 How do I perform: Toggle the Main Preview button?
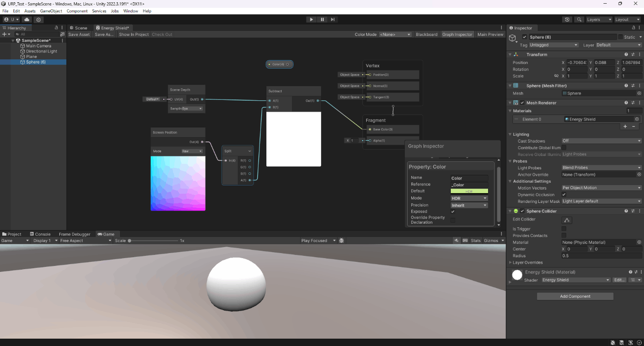click(x=490, y=35)
